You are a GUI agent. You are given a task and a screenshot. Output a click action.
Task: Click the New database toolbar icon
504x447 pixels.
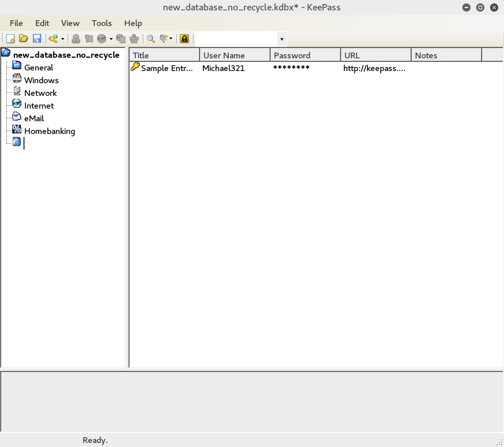point(10,39)
